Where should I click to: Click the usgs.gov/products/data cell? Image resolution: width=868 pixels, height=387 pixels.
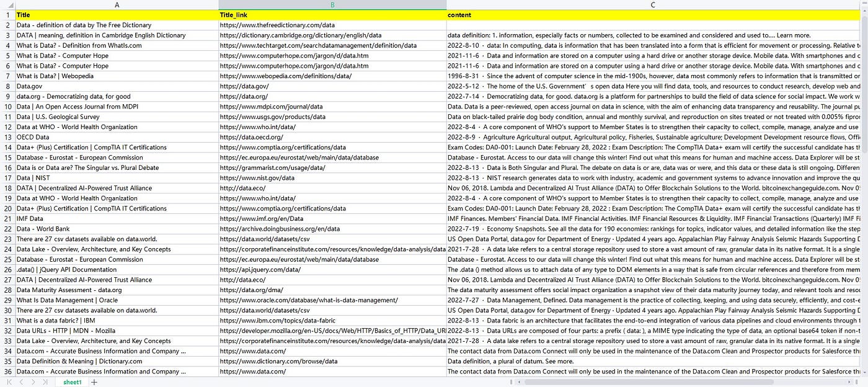tap(332, 117)
